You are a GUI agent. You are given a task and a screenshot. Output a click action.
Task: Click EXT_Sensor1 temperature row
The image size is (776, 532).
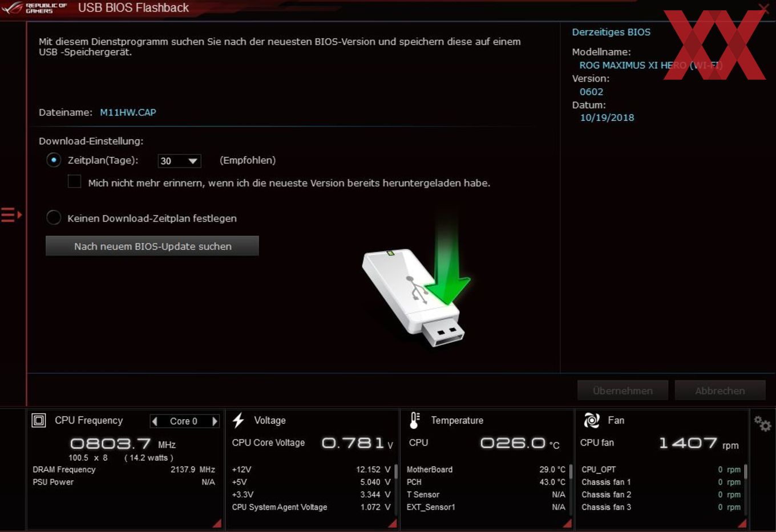point(486,507)
